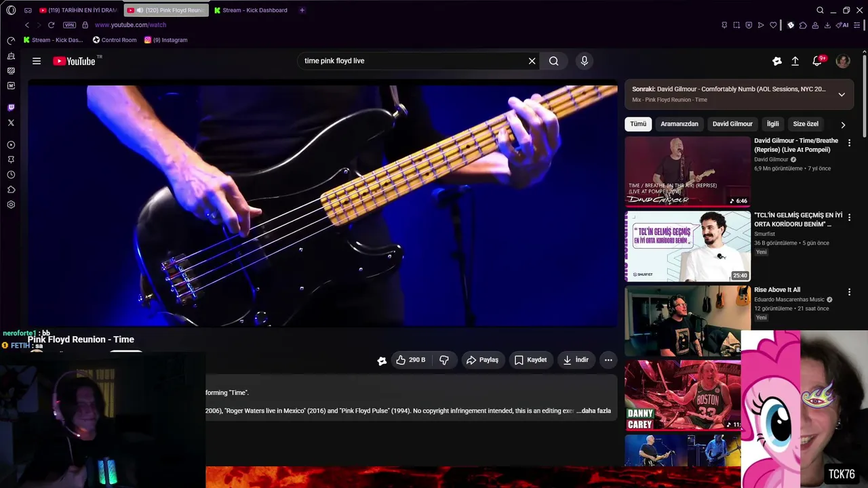868x488 pixels.
Task: Open browser downloads icon in toolbar
Action: (x=827, y=25)
